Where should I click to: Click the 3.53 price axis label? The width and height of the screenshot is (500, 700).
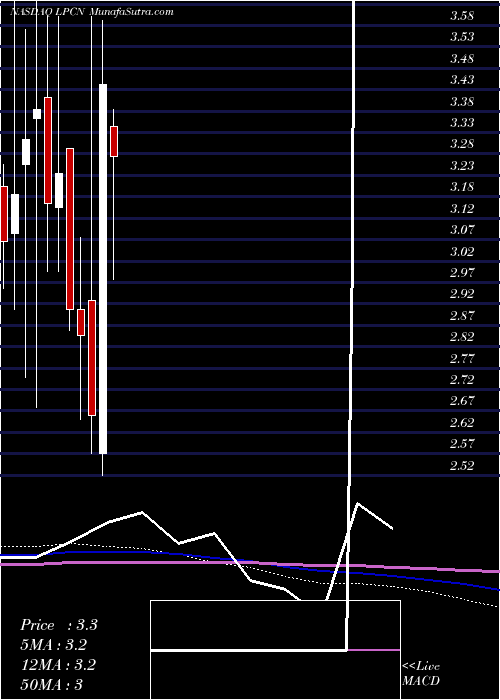(462, 37)
